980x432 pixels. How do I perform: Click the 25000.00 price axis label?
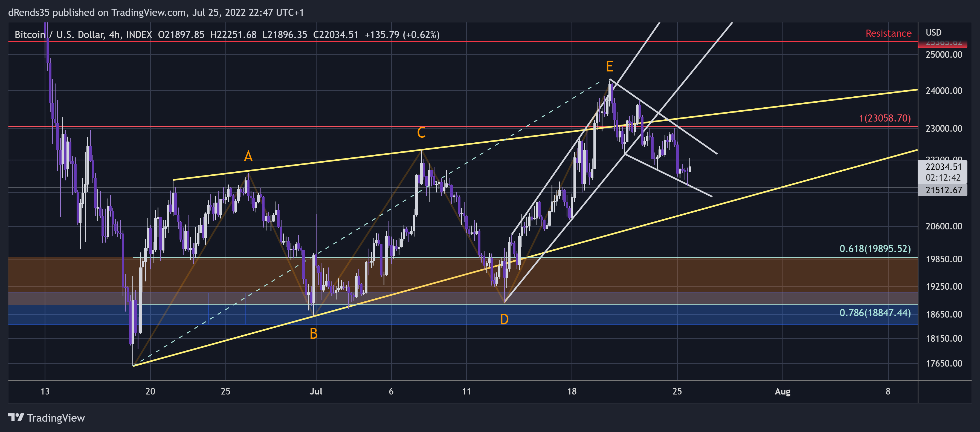(944, 54)
